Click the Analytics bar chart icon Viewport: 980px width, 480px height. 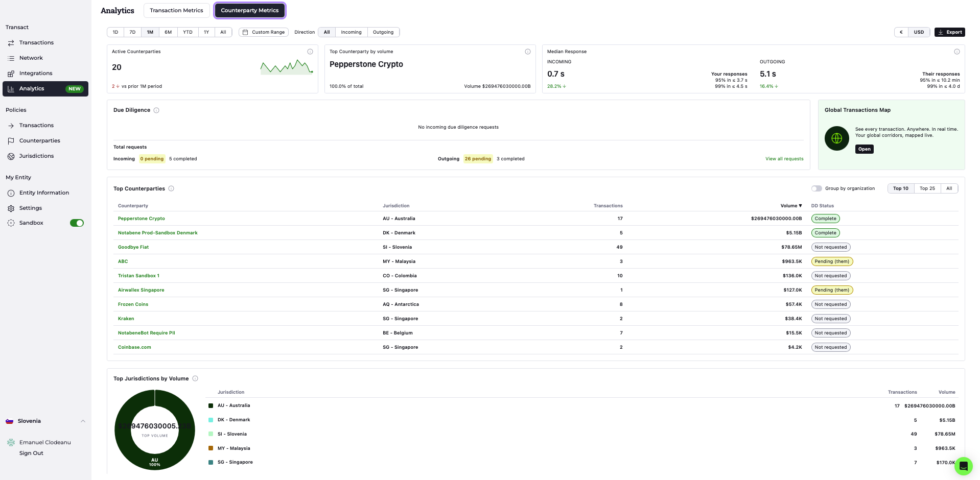pos(11,89)
